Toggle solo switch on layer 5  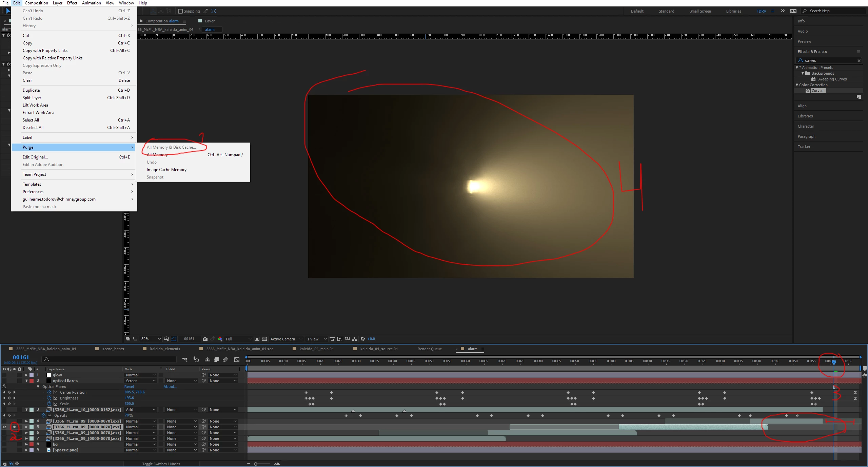14,427
